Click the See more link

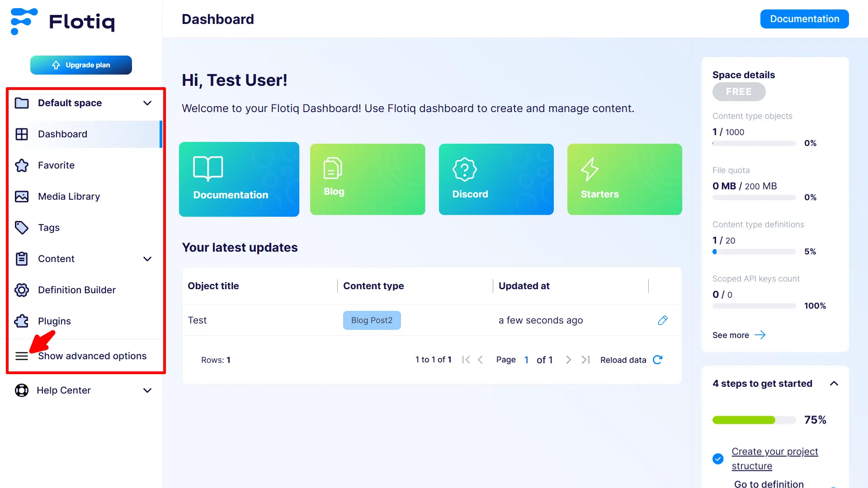[739, 335]
